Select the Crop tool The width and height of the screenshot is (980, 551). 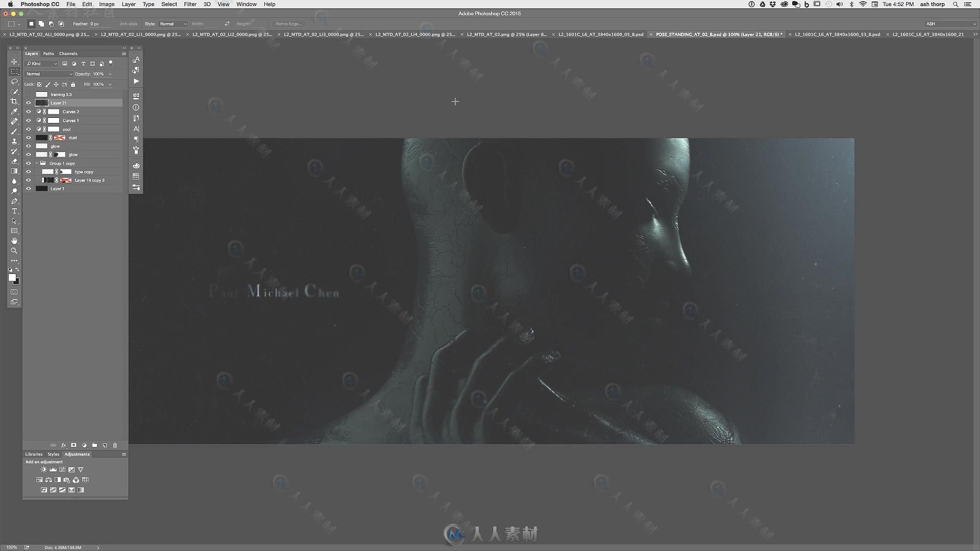(14, 102)
